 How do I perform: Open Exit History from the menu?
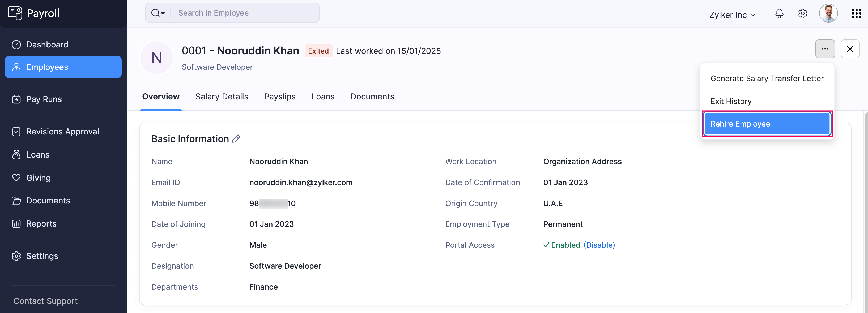pos(731,101)
